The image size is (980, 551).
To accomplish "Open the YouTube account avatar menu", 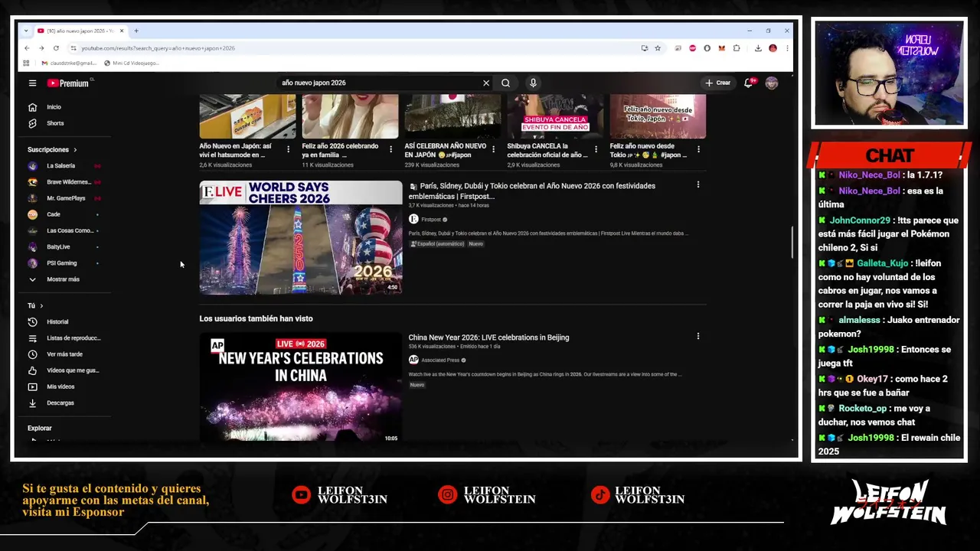I will coord(771,83).
